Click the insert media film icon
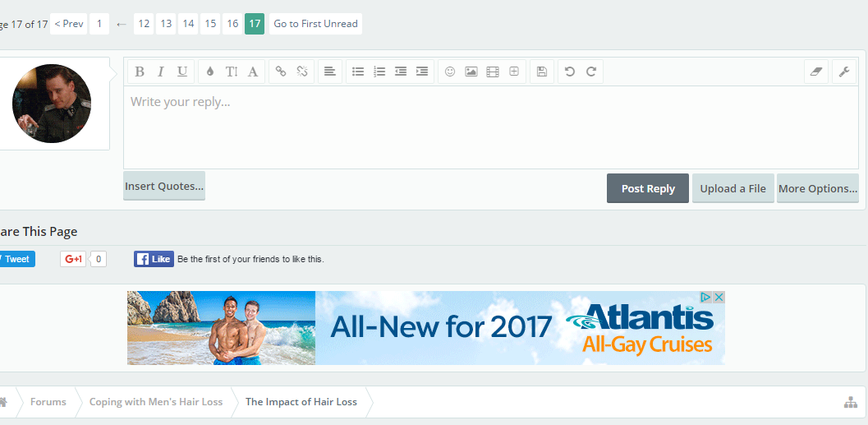Image resolution: width=868 pixels, height=425 pixels. coord(493,72)
